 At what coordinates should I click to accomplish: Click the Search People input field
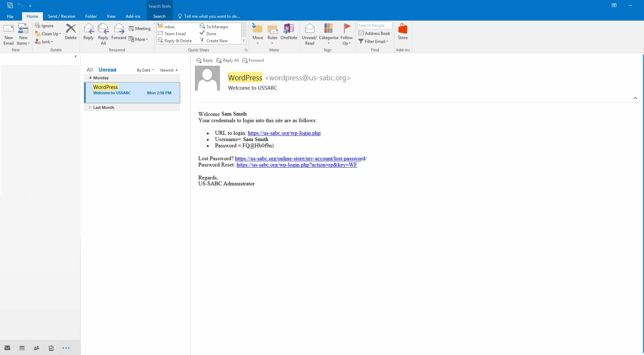374,25
